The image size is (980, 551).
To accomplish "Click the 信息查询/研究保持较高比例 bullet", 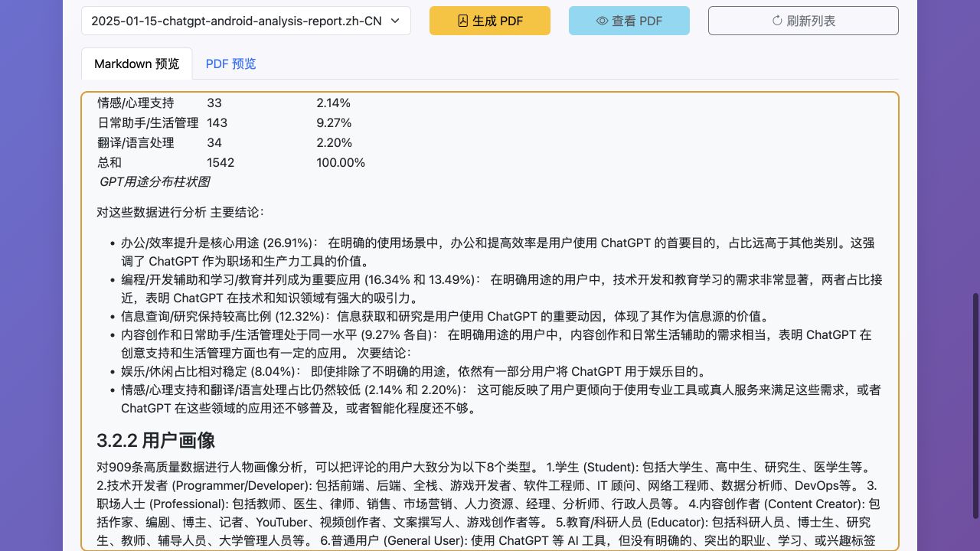I will tap(445, 316).
